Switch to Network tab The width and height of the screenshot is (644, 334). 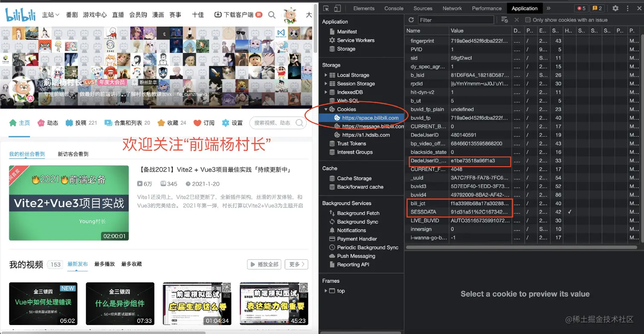pyautogui.click(x=452, y=8)
